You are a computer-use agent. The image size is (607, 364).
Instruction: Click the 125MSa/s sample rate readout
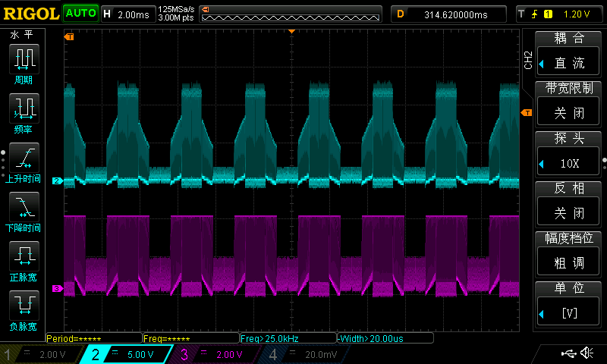(x=176, y=9)
